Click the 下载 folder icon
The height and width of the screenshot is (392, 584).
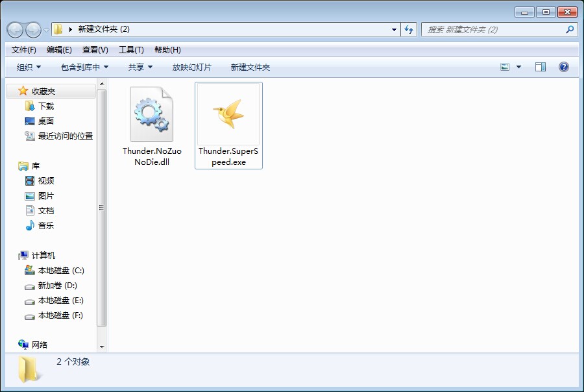coord(30,106)
